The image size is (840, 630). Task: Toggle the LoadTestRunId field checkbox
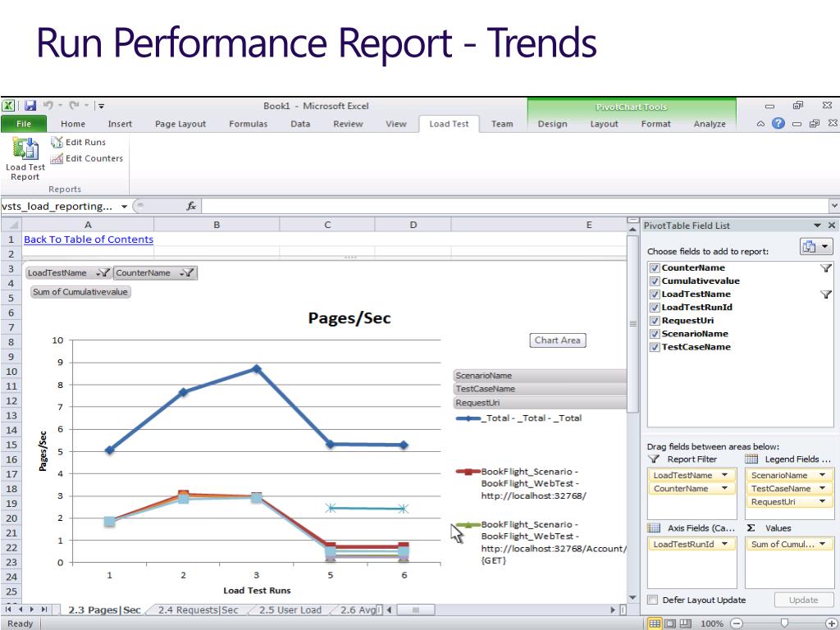click(654, 308)
